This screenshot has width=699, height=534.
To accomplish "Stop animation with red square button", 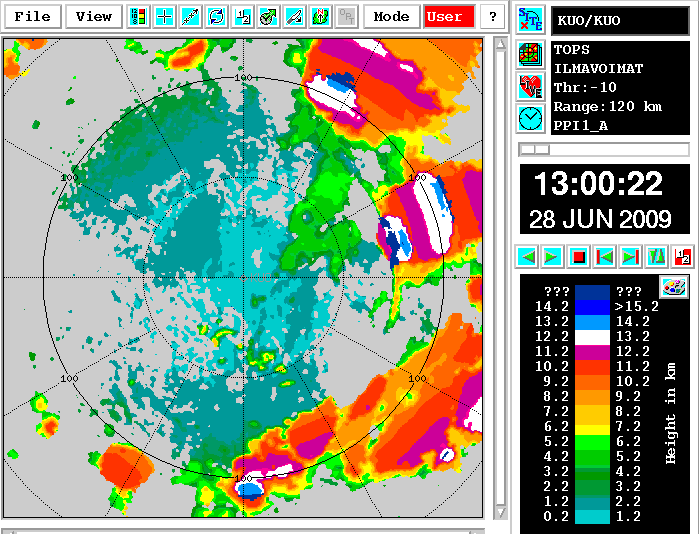I will [578, 257].
